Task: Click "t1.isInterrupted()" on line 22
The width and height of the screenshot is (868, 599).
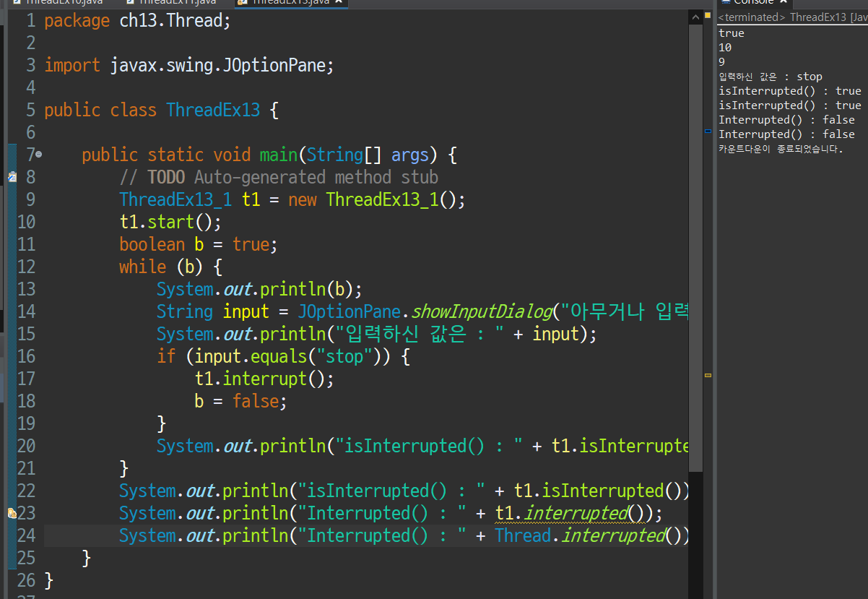Action: (x=597, y=491)
